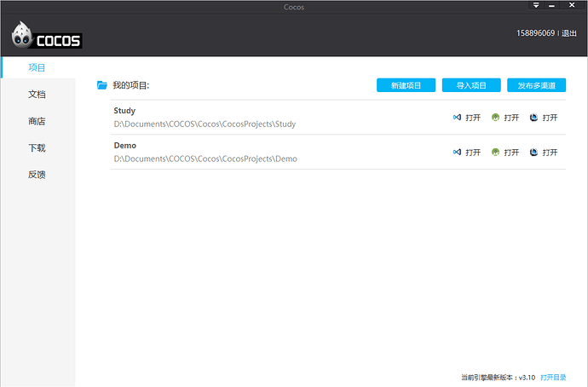
Task: Select the Study project name
Action: pyautogui.click(x=124, y=111)
